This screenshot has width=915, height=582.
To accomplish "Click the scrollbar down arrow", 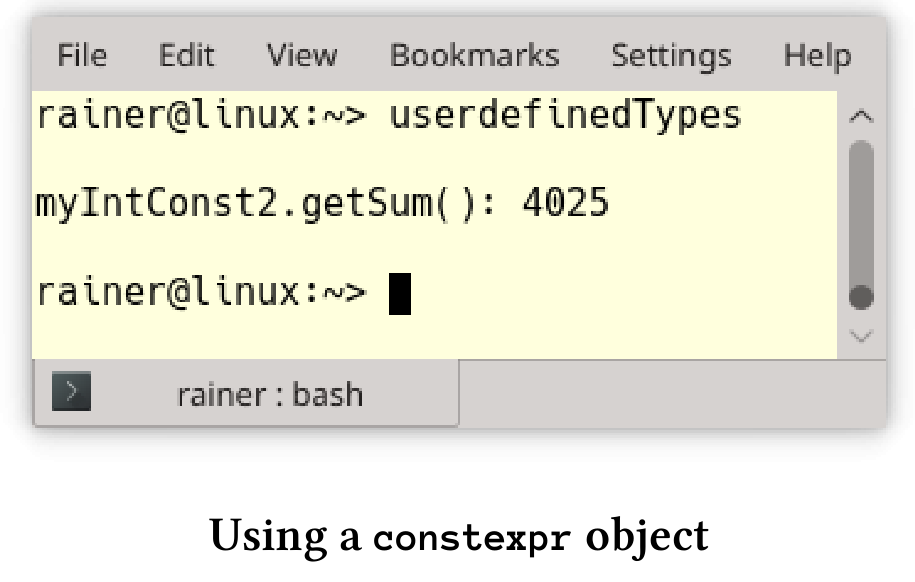I will [x=861, y=336].
